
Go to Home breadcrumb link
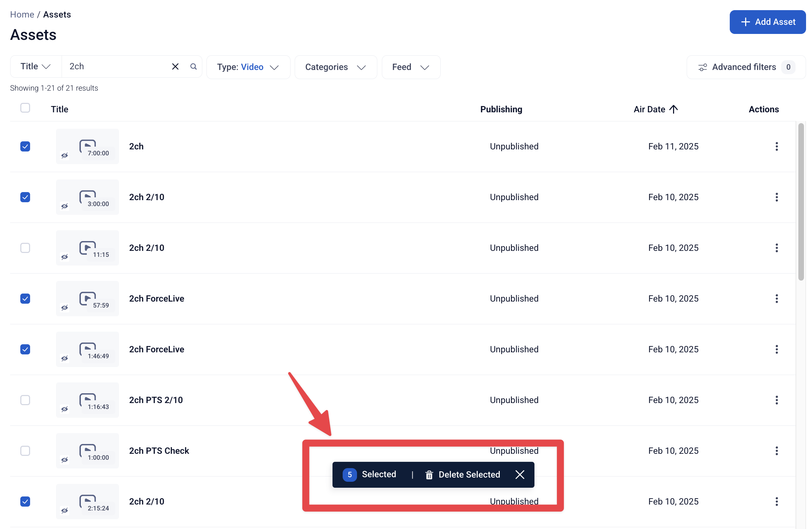point(22,15)
